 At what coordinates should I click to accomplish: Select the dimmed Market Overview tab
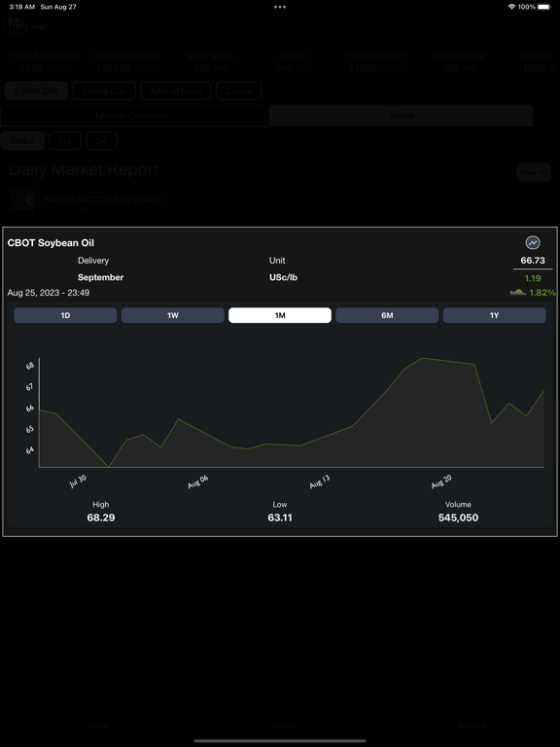pos(132,116)
